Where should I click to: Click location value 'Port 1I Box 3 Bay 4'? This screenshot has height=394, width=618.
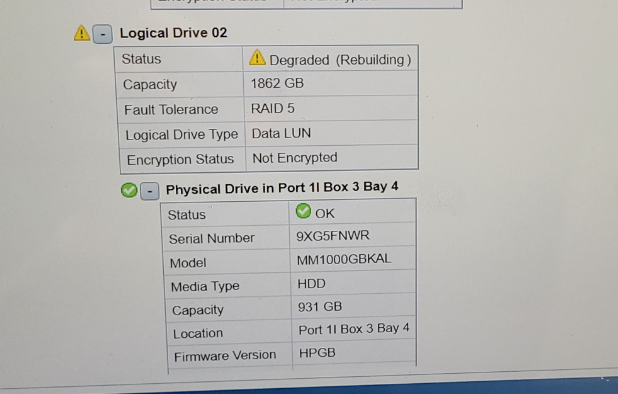pos(354,329)
